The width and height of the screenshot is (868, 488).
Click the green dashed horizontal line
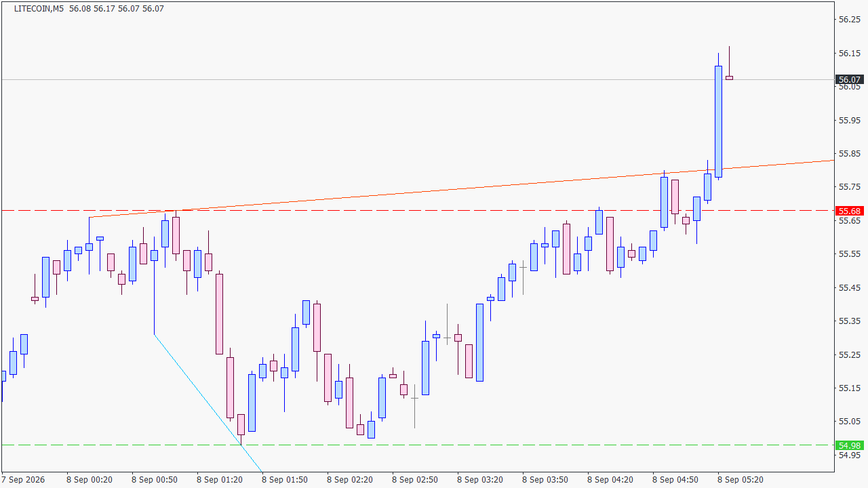point(417,445)
